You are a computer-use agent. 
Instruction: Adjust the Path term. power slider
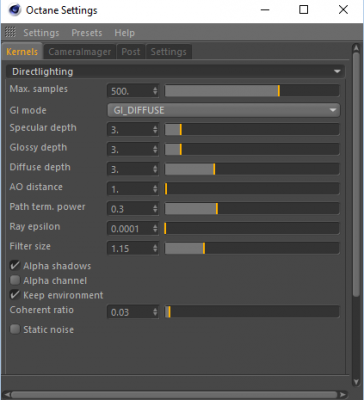252,209
